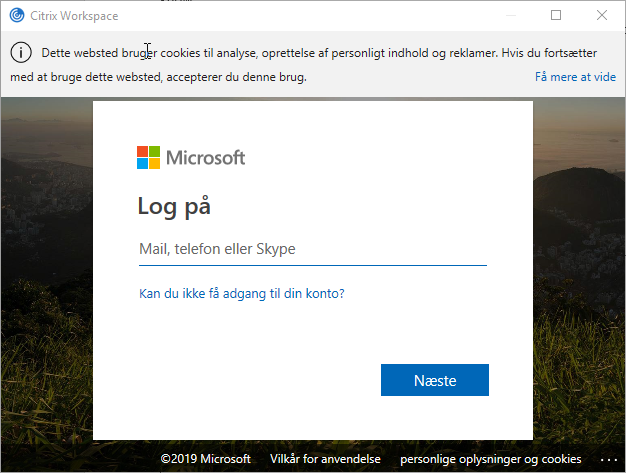Click the Næste button
Image resolution: width=626 pixels, height=473 pixels.
[434, 380]
